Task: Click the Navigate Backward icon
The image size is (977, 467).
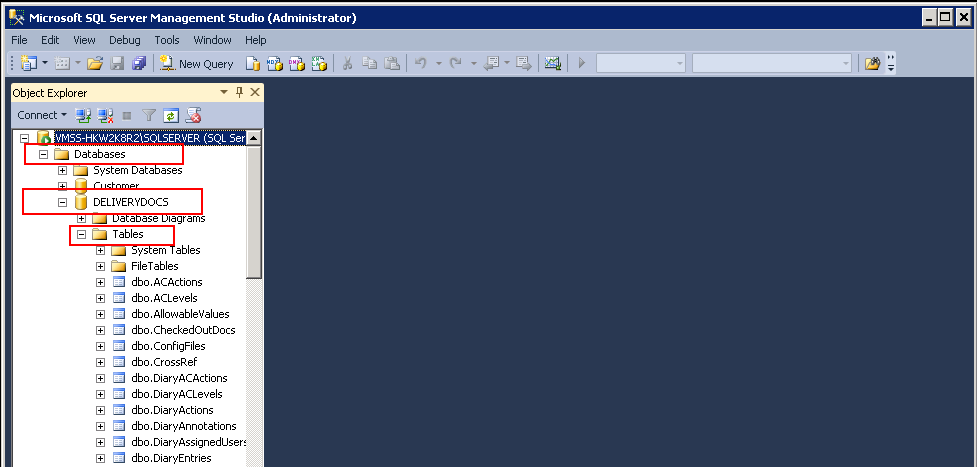Action: [492, 63]
